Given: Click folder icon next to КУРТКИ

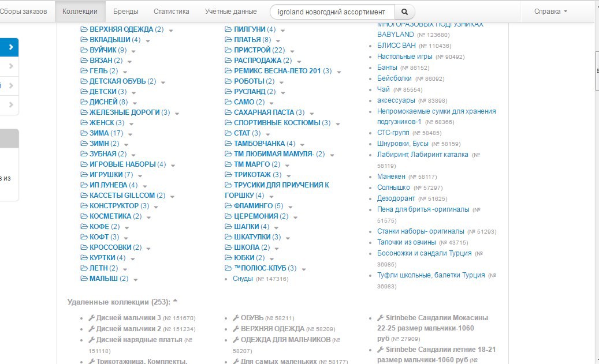Looking at the screenshot, I should click(84, 258).
